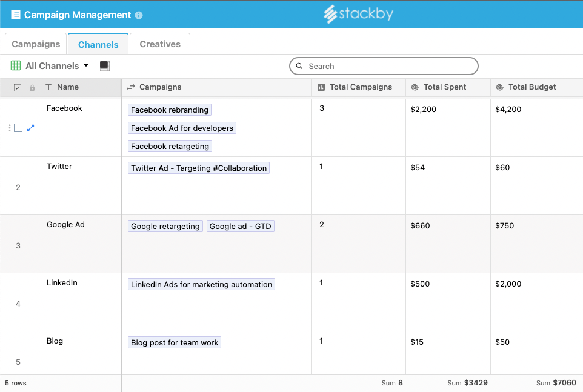Image resolution: width=583 pixels, height=392 pixels.
Task: Select row number 2 for Twitter
Action: click(x=18, y=188)
